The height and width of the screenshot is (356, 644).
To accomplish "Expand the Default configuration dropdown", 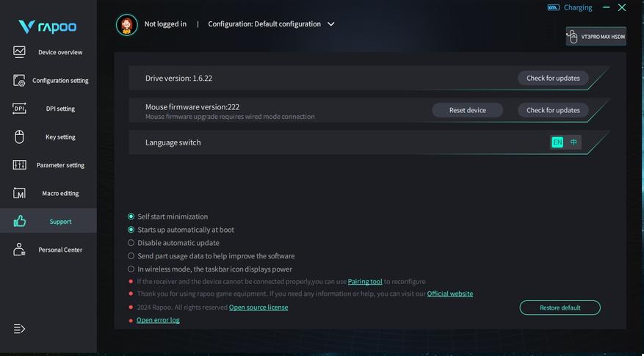I will tap(331, 24).
